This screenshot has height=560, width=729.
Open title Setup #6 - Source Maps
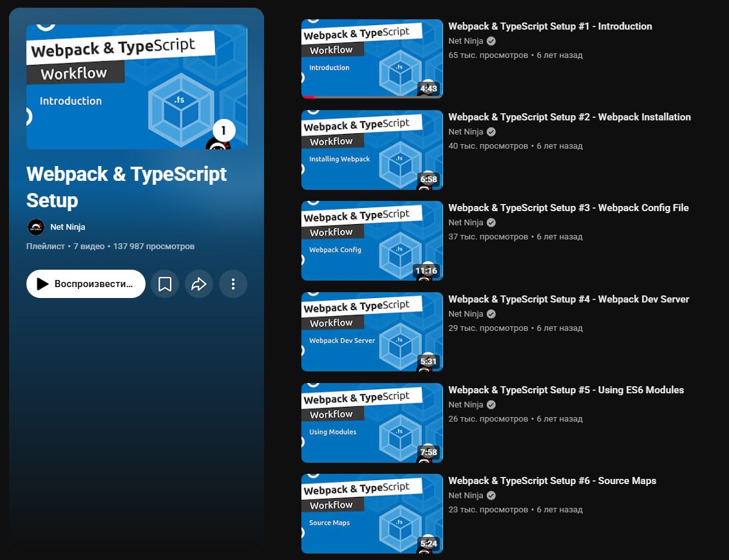pos(553,481)
